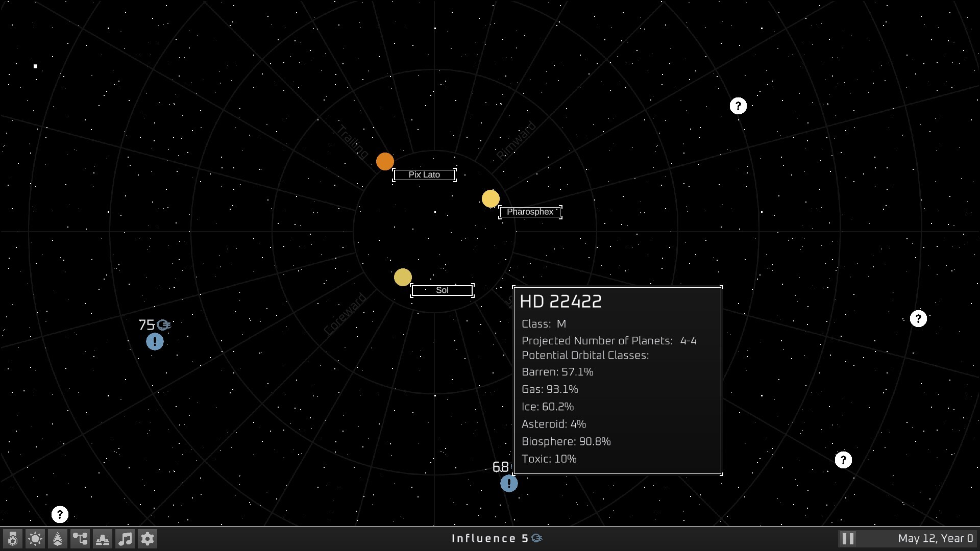Click the small icon beside the 75 count
Viewport: 980px width, 551px height.
(162, 325)
